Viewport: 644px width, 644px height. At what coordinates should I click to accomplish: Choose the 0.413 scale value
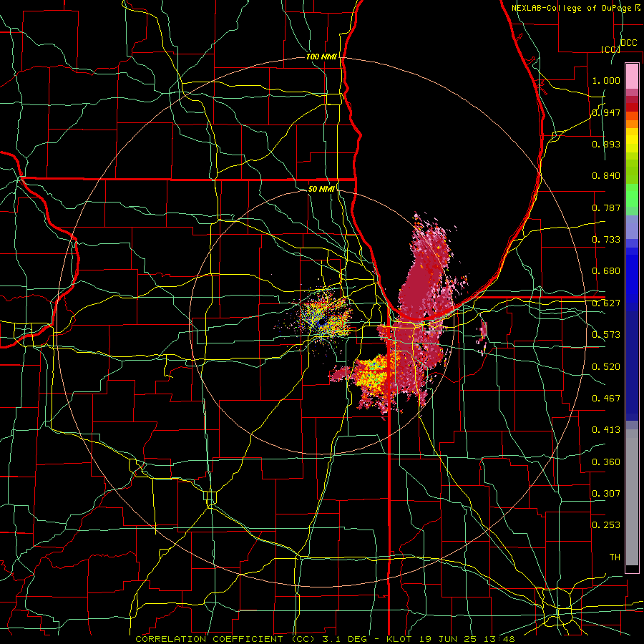click(606, 430)
